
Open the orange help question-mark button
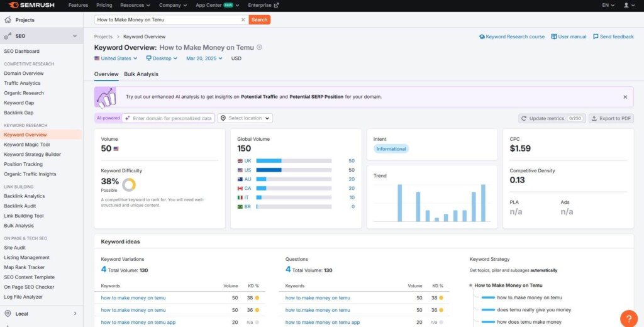[629, 319]
